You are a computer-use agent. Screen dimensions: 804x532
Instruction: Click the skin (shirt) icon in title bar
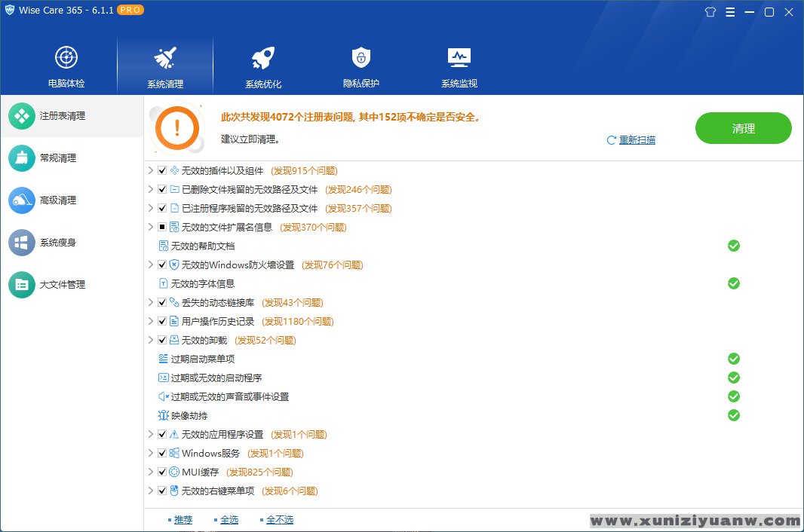click(710, 12)
